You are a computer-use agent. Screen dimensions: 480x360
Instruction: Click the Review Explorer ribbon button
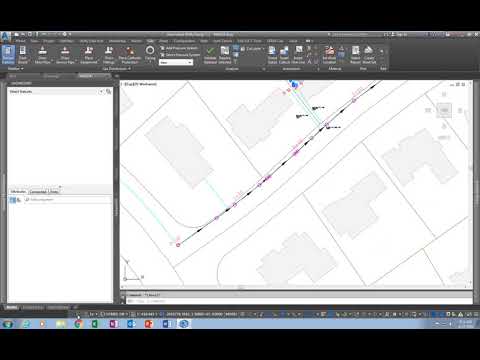point(8,55)
